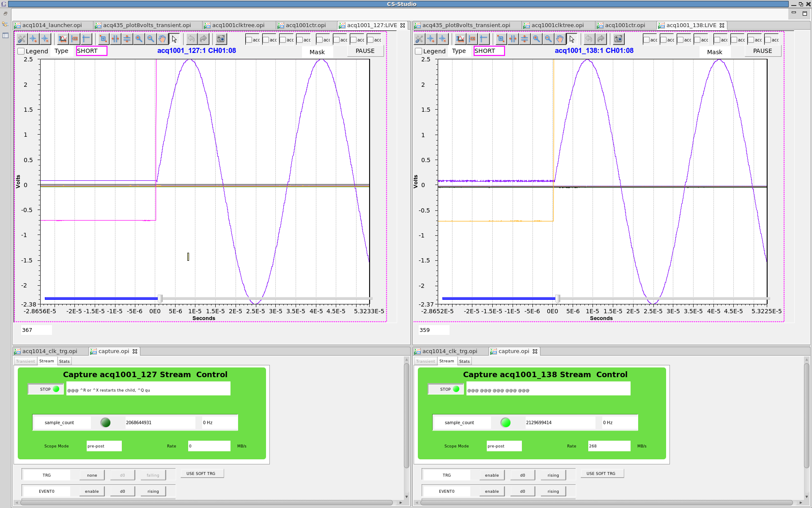Select the Panning hand tool in acq1001_127 toolbar
This screenshot has height=508, width=812.
coord(162,39)
